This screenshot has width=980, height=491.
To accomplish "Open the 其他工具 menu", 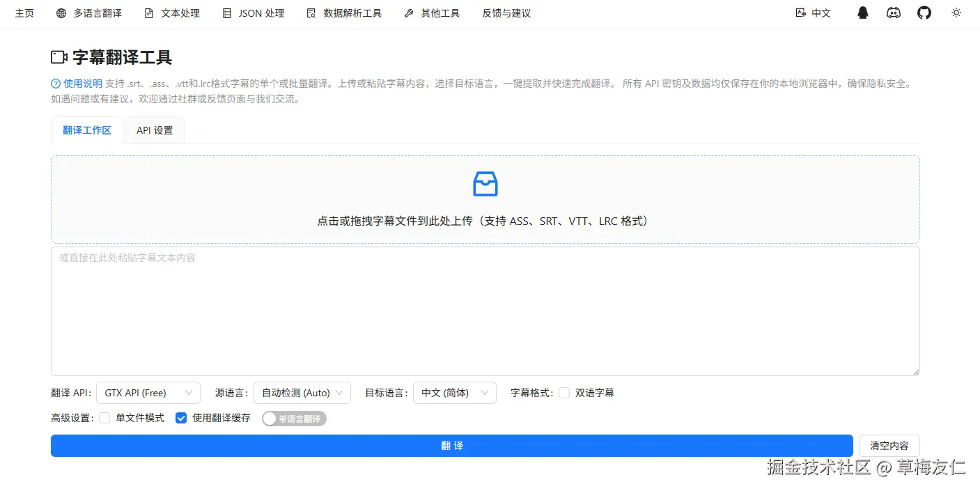I will [432, 13].
